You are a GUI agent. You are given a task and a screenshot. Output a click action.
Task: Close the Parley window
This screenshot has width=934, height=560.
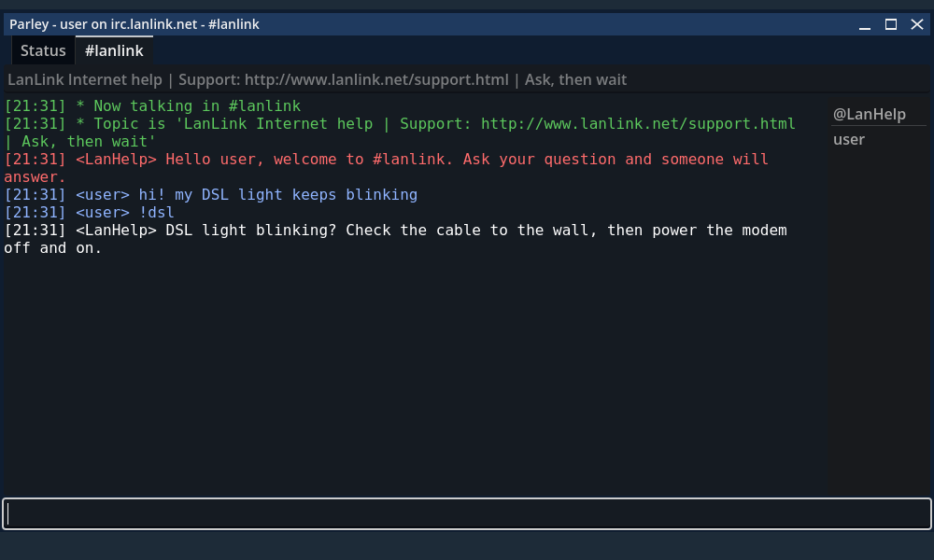pyautogui.click(x=917, y=24)
